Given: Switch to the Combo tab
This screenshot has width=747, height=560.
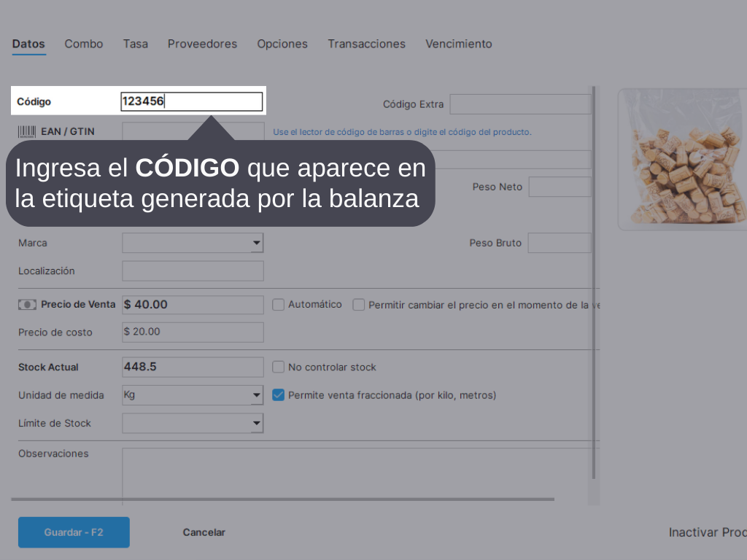Looking at the screenshot, I should [x=83, y=44].
